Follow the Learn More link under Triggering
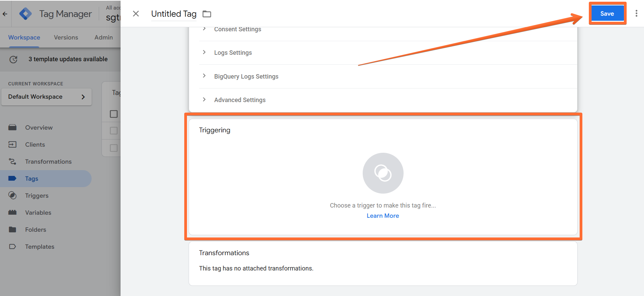 coord(383,216)
